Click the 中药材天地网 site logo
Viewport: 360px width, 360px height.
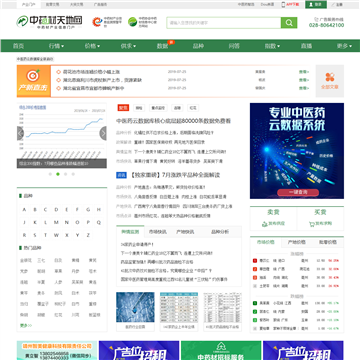click(x=49, y=22)
